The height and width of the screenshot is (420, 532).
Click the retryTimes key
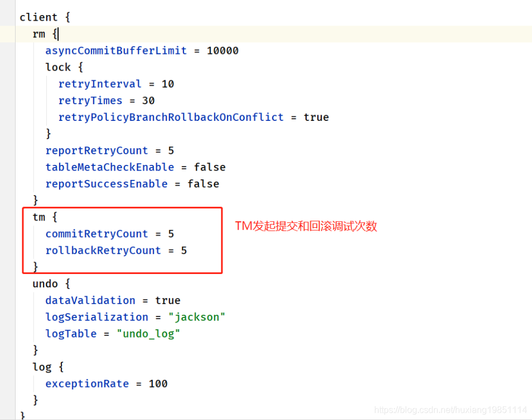click(90, 100)
